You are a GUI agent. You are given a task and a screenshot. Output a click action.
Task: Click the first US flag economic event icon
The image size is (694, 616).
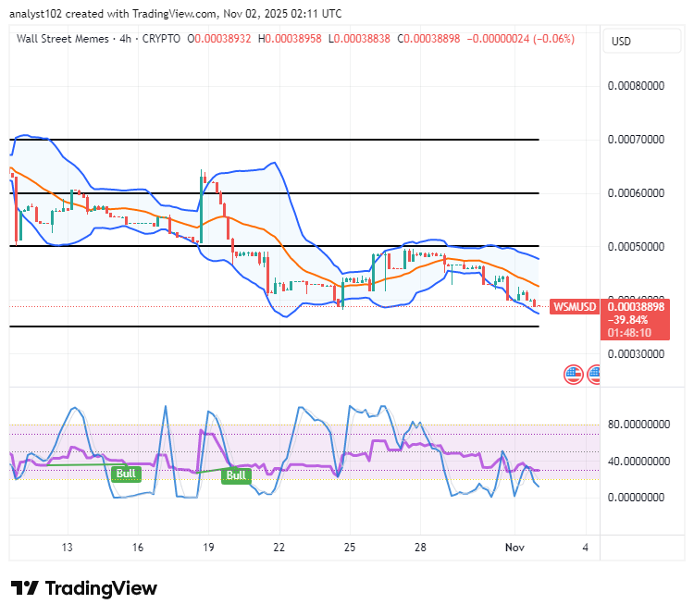pos(573,375)
